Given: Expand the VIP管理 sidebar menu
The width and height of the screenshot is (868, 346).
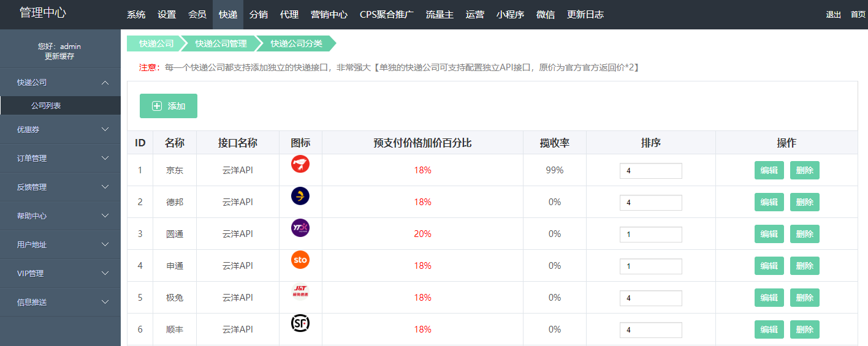Looking at the screenshot, I should 105,273.
